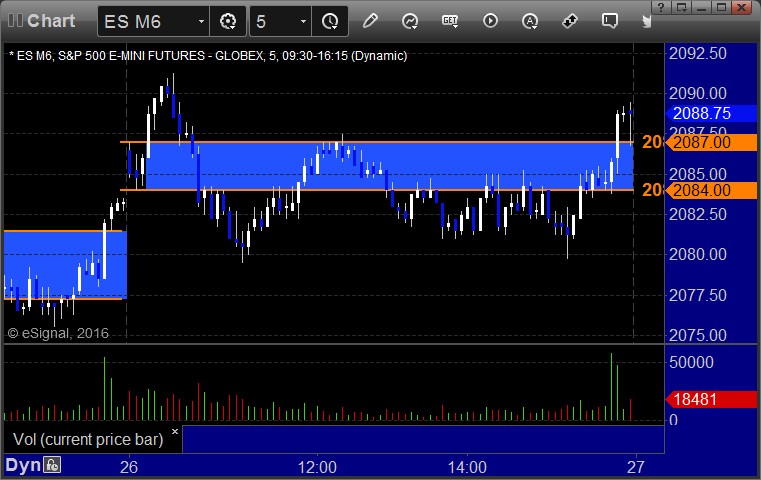Click the 2077.50 price axis label
The height and width of the screenshot is (480, 761).
coord(697,295)
